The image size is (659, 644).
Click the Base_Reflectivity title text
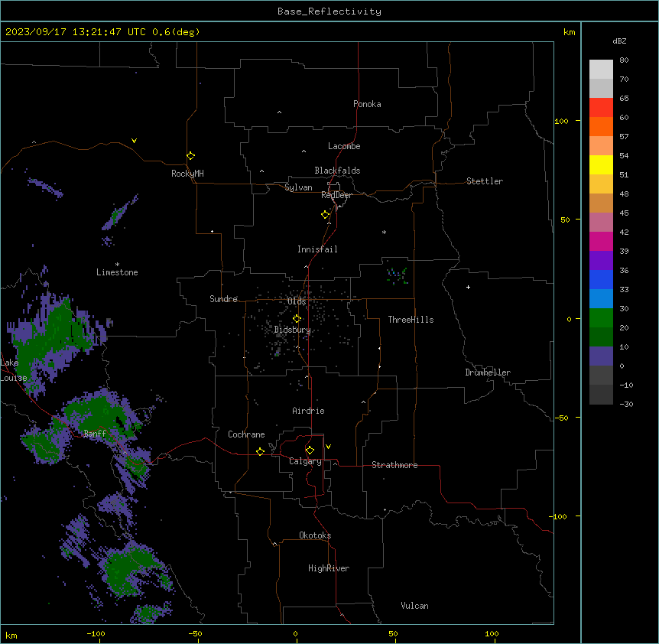(329, 11)
